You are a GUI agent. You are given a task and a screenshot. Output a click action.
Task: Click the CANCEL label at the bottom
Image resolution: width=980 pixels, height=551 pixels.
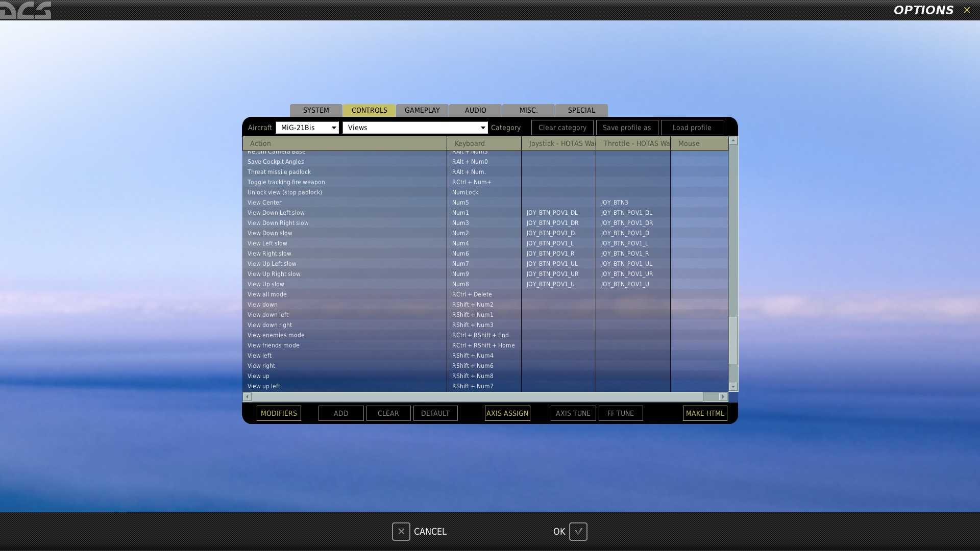tap(430, 532)
